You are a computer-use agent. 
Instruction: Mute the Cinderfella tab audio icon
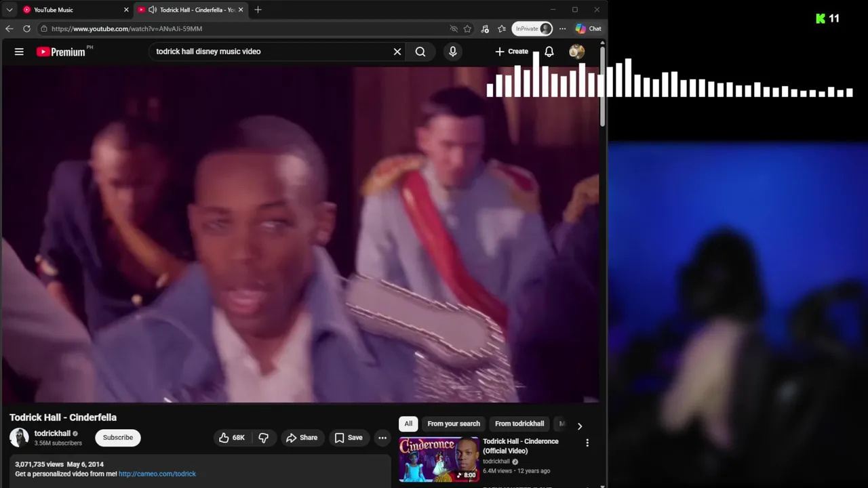point(153,10)
